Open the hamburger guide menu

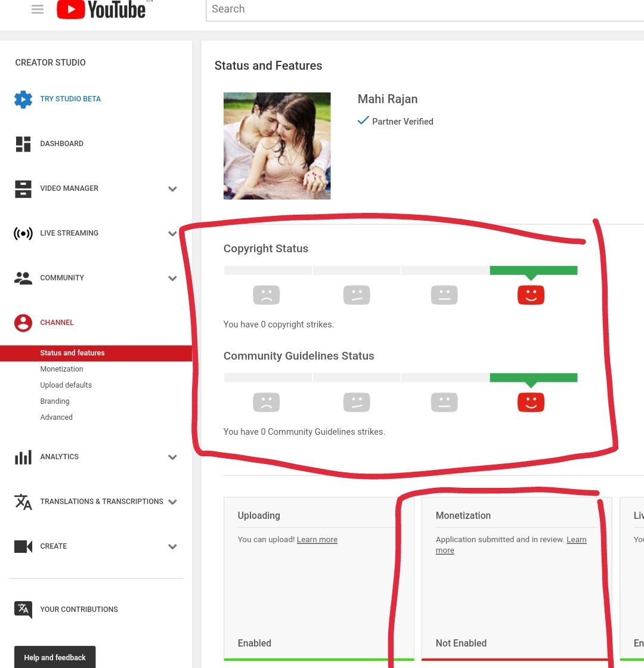[x=38, y=9]
